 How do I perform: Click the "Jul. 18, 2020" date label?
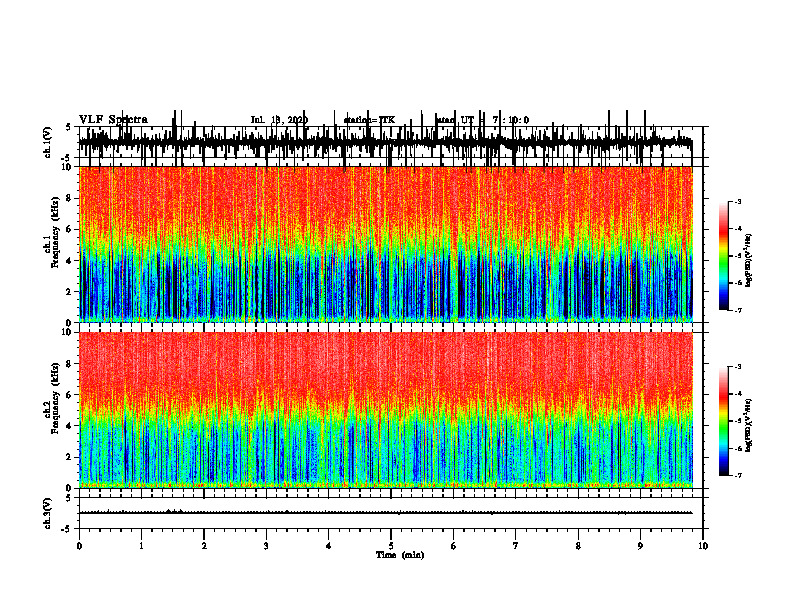click(279, 120)
